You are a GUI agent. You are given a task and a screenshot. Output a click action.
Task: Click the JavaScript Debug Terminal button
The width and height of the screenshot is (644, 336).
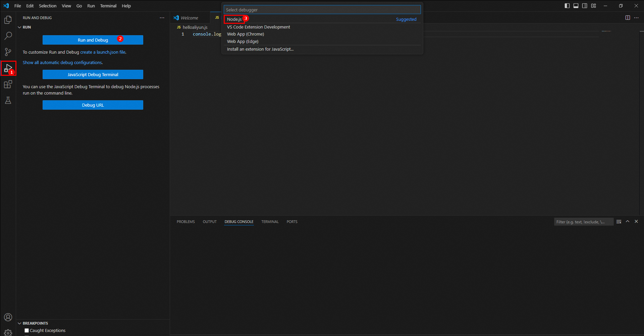[x=93, y=74]
